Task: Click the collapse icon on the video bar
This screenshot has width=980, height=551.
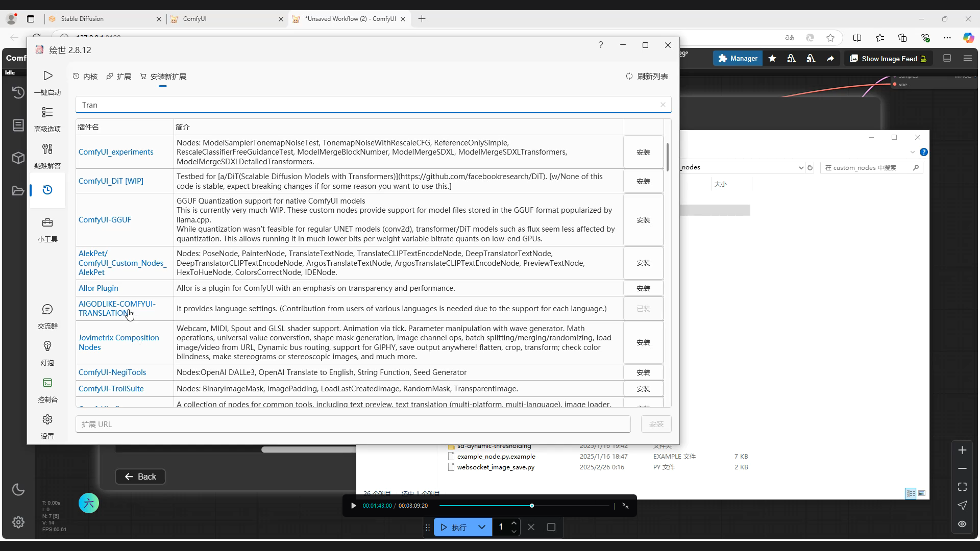Action: [x=625, y=506]
